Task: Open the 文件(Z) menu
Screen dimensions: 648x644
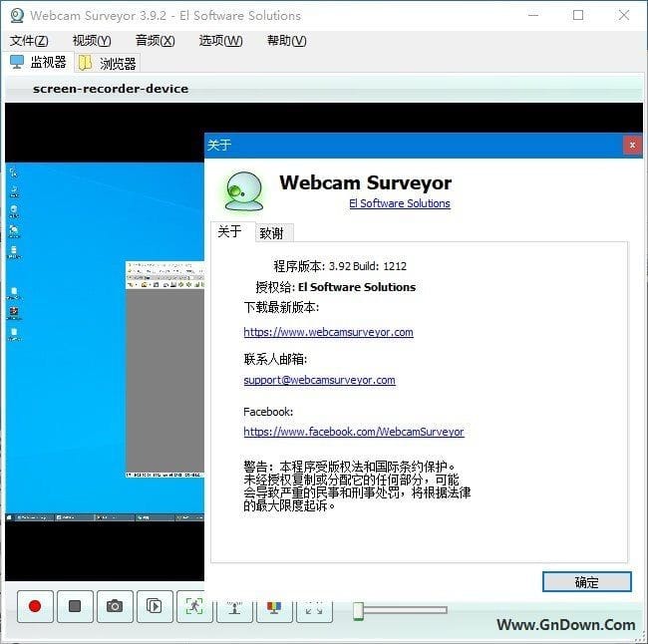Action: coord(29,41)
